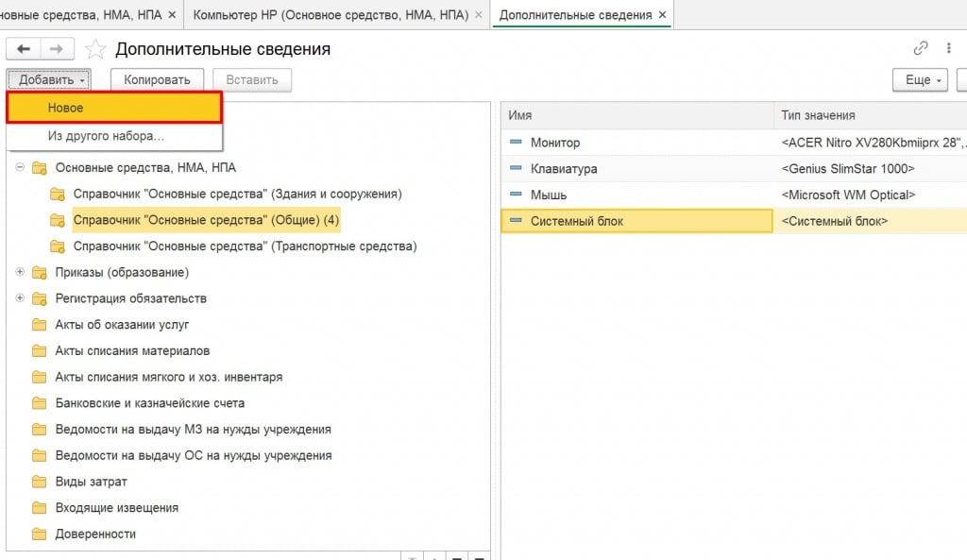The image size is (967, 560).
Task: Open the Акты об оказании услуг folder
Action: point(122,325)
